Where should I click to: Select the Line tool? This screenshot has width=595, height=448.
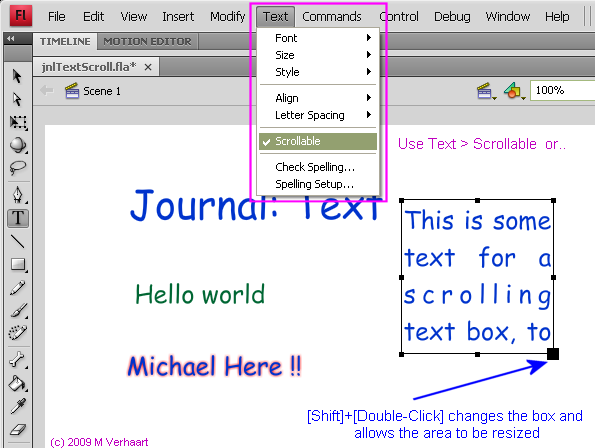[18, 241]
